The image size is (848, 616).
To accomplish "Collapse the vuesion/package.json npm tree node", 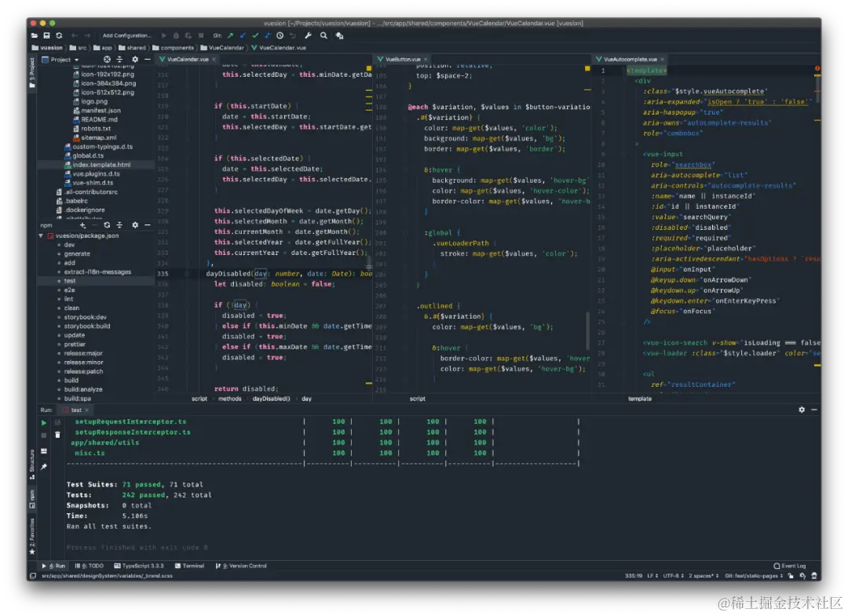I will [41, 236].
